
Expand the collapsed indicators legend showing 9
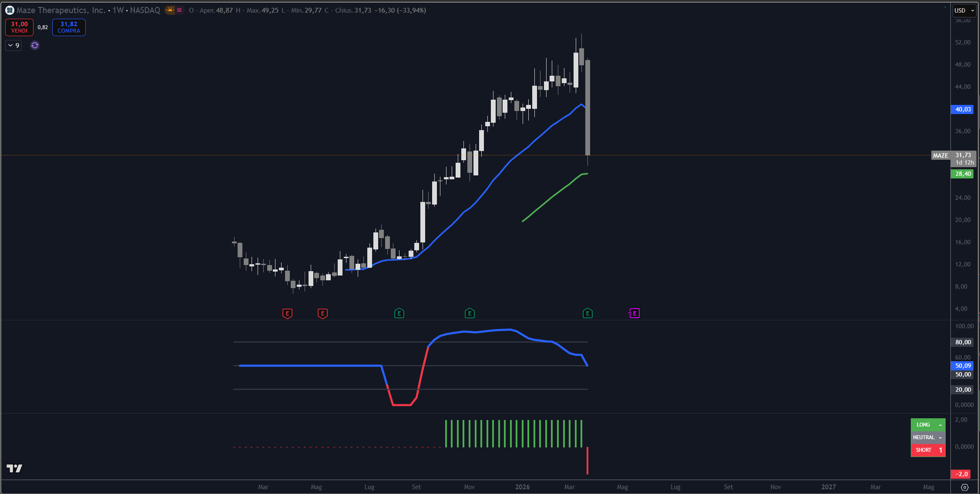click(13, 45)
